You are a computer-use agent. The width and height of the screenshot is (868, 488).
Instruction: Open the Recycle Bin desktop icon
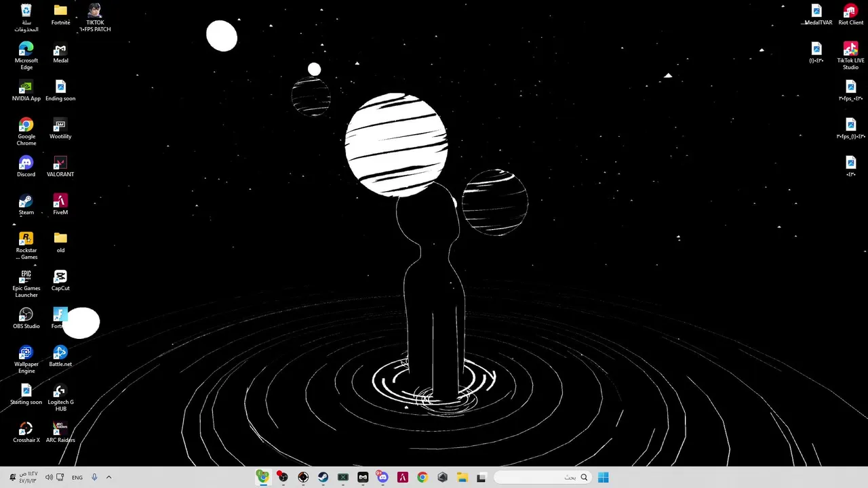(x=26, y=18)
